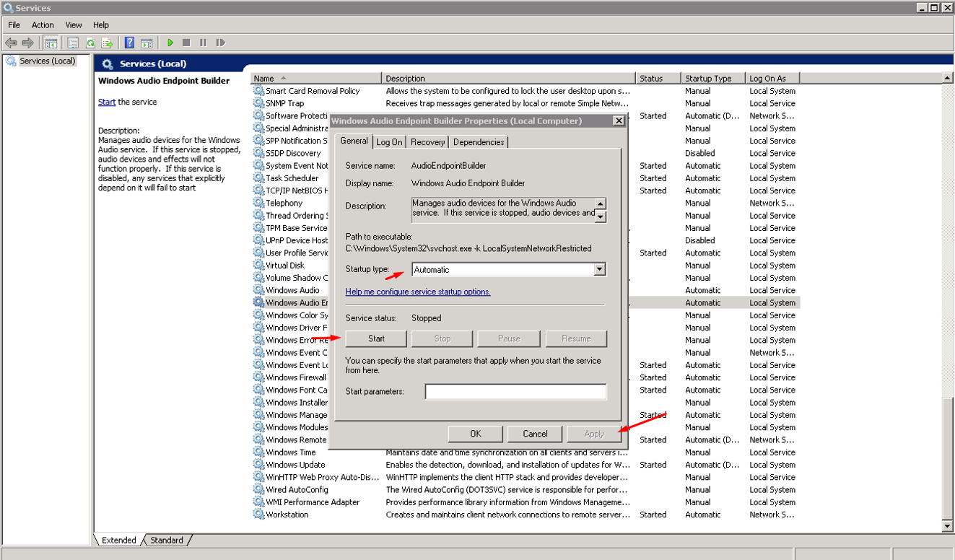955x560 pixels.
Task: Click the Show/Hide Action Pane toolbar icon
Action: click(147, 43)
